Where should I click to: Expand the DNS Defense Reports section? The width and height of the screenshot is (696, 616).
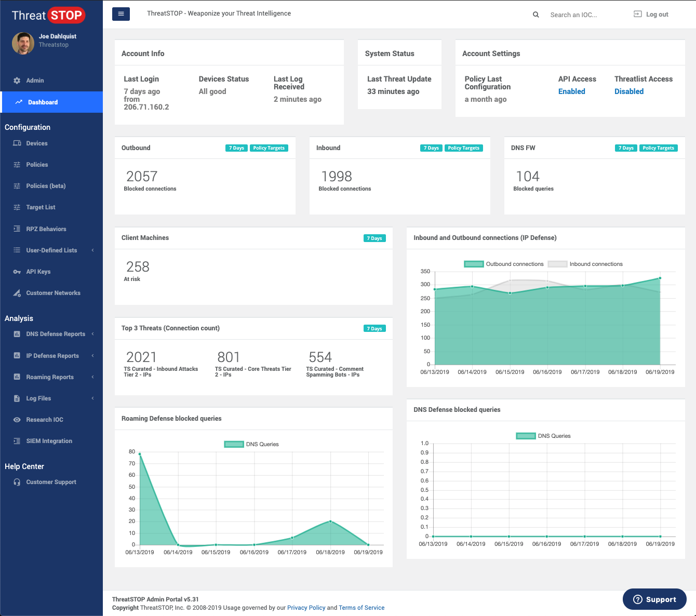coord(55,334)
